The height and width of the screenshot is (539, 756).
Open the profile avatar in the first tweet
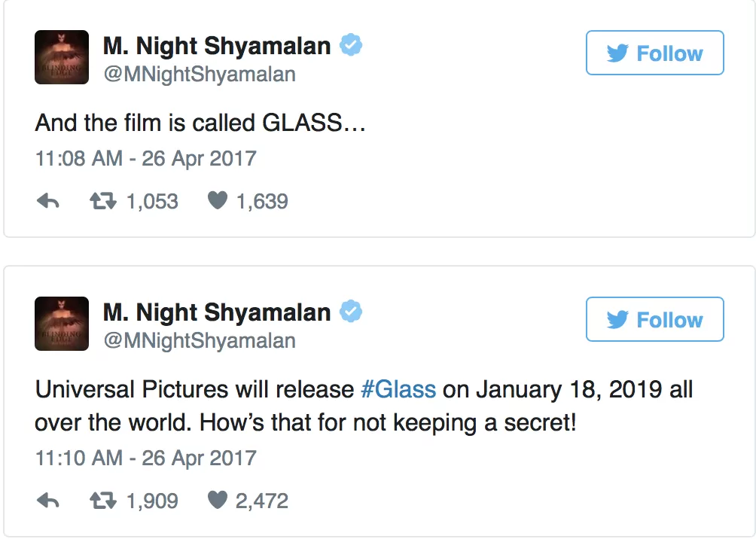coord(62,58)
